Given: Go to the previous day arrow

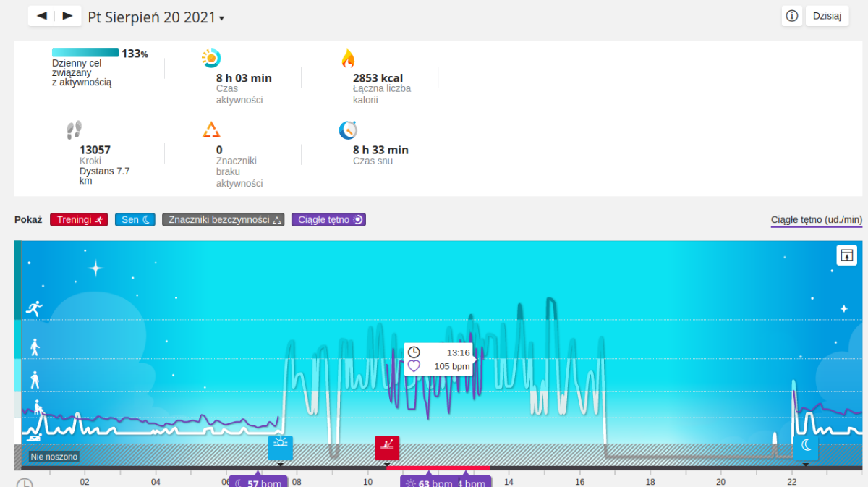Looking at the screenshot, I should click(x=42, y=16).
